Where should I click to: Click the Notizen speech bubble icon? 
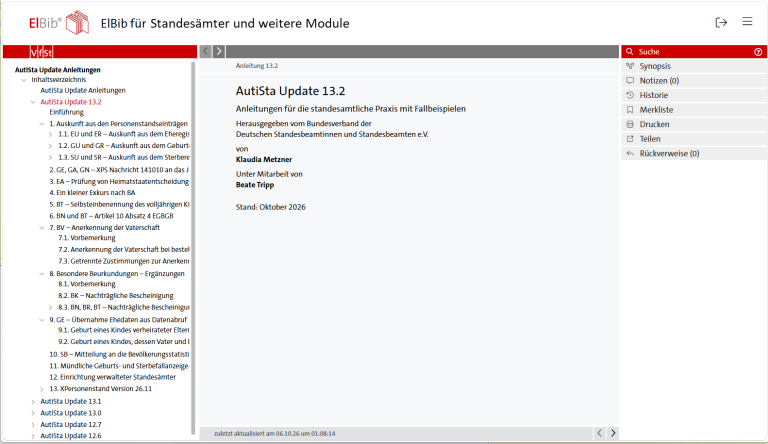(630, 80)
